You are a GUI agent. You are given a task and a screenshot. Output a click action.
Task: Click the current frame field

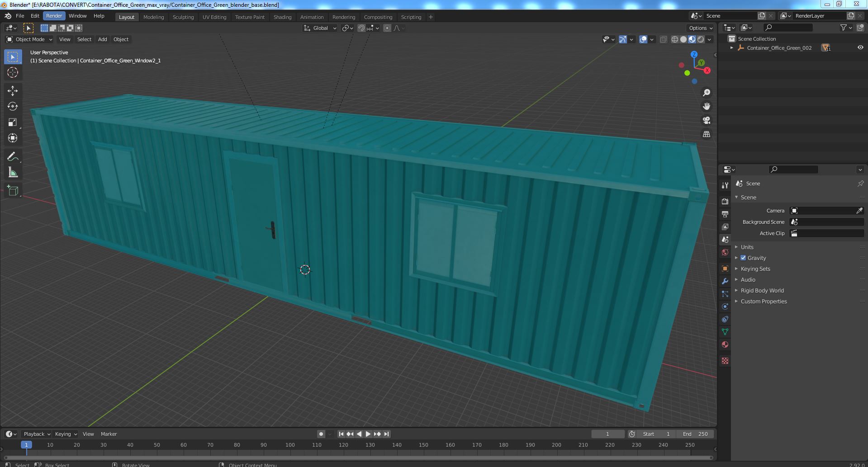[607, 434]
